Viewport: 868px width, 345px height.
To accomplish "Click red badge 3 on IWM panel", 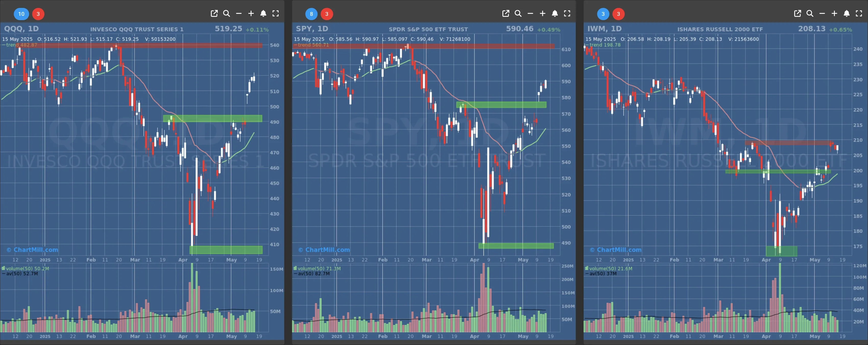I will 618,14.
